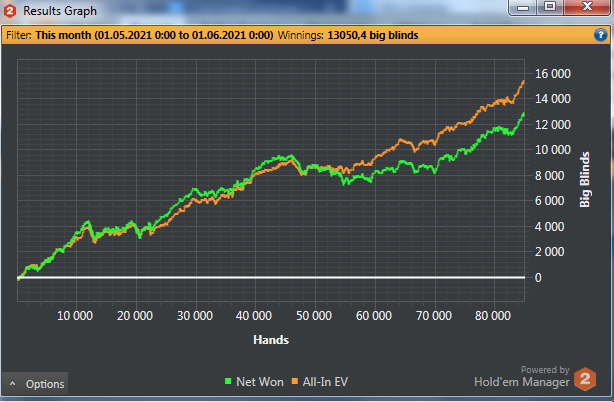Click the 70 000 hands x-axis label
This screenshot has height=402, width=614.
434,315
